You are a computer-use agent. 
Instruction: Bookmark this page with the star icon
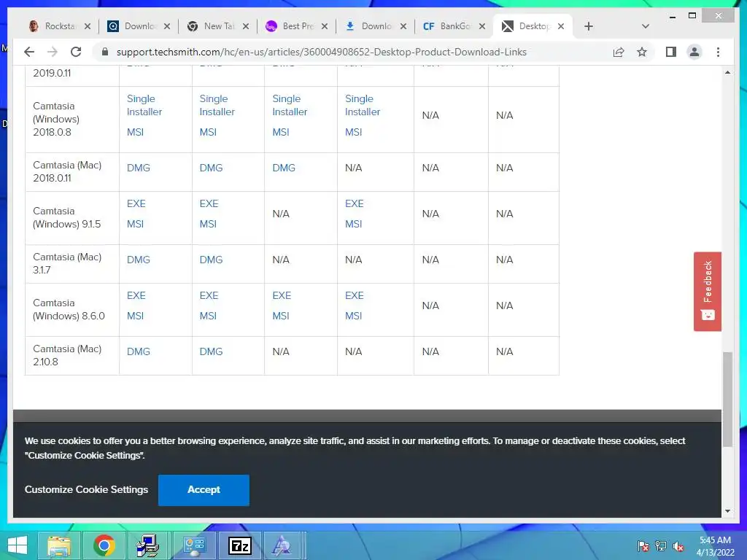click(642, 52)
